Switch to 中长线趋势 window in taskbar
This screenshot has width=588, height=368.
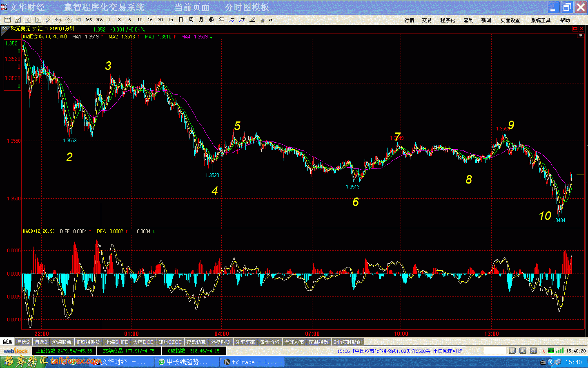[187, 362]
